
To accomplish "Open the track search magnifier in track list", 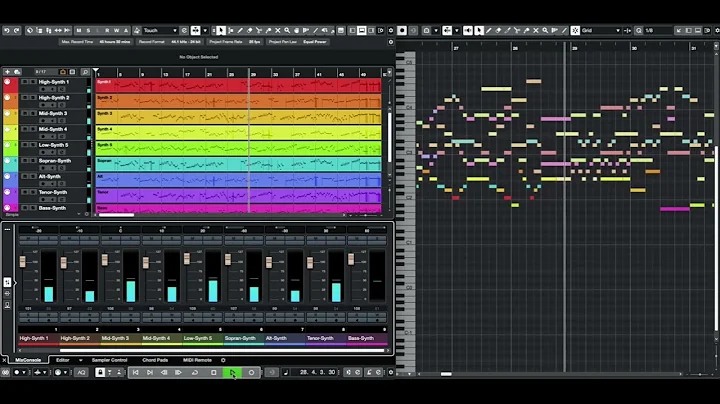I will pyautogui.click(x=85, y=72).
